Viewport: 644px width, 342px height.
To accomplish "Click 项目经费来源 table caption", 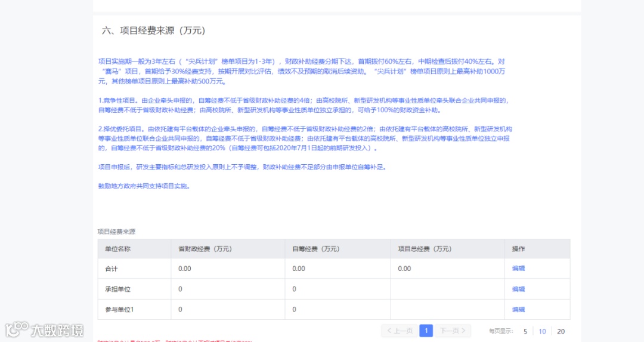I will [x=116, y=232].
